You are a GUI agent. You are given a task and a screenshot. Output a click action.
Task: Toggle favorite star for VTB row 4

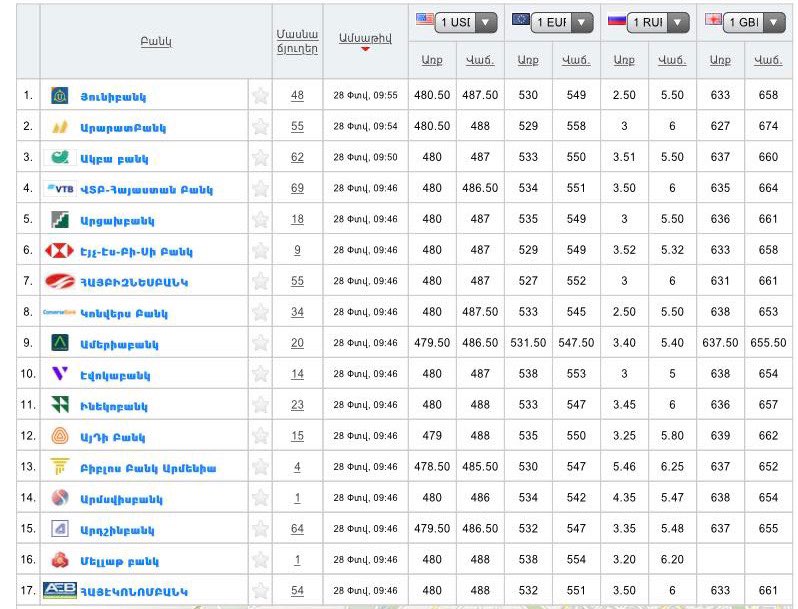click(x=260, y=189)
